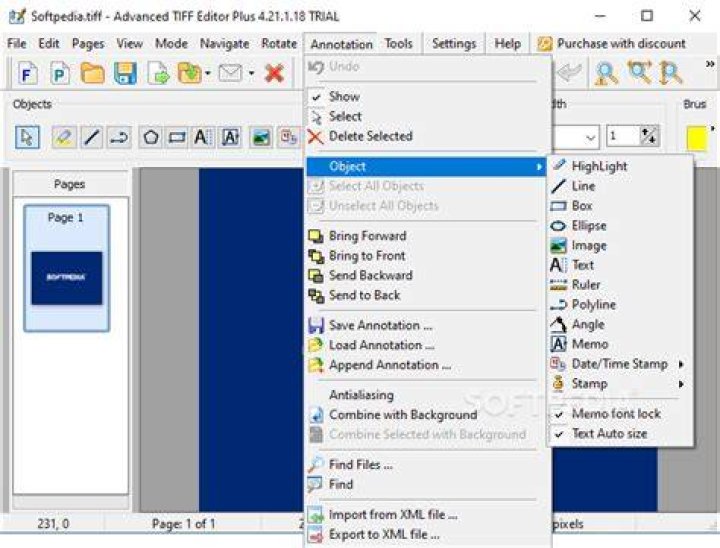Select the line tool in Objects panel
This screenshot has width=720, height=548.
point(91,137)
